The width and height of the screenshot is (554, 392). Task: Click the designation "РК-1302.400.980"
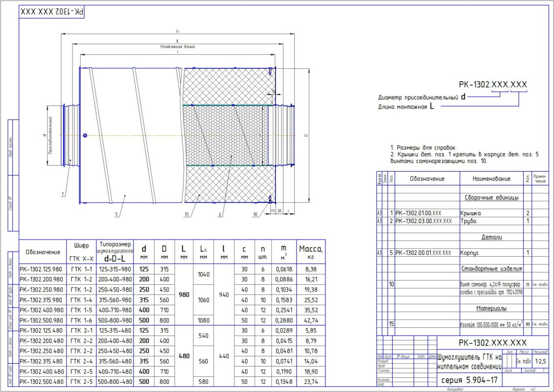[41, 310]
